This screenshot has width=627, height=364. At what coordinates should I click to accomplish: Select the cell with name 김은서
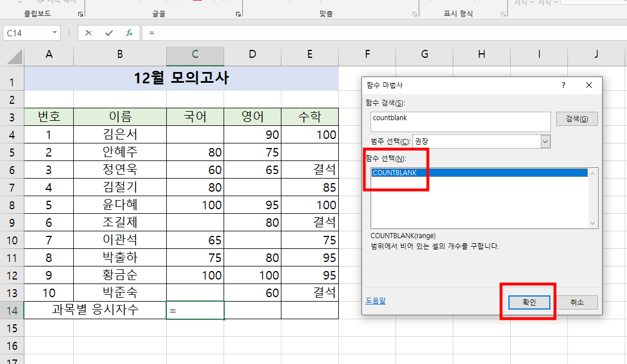pos(120,134)
